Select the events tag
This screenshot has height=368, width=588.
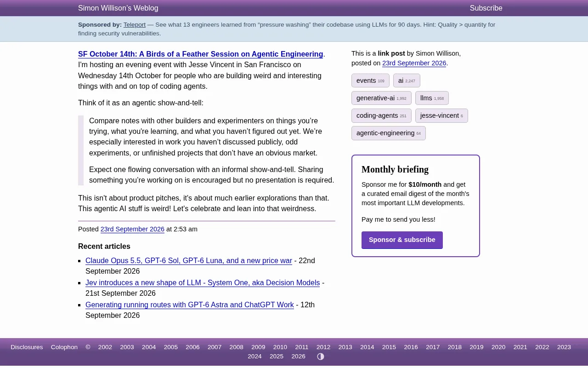point(370,80)
